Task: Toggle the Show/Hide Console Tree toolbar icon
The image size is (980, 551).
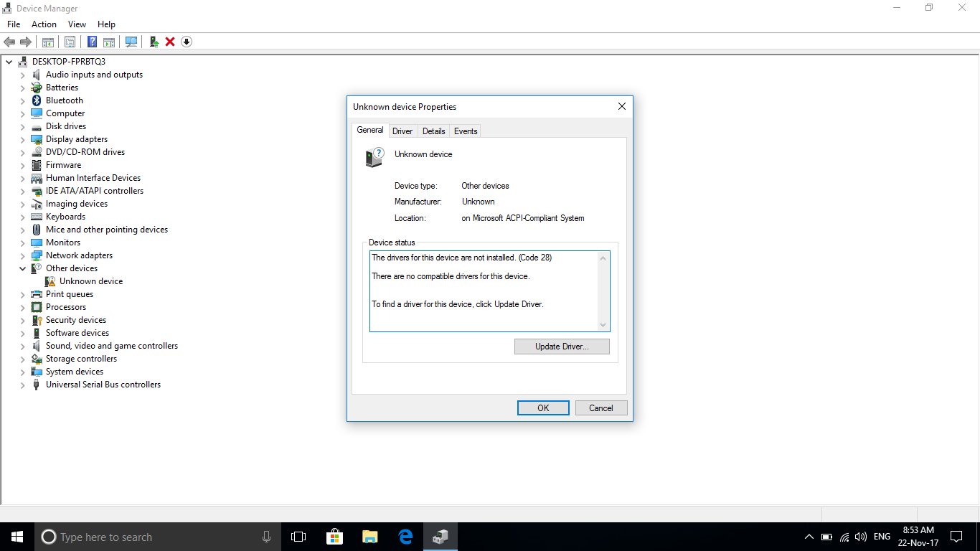Action: [x=48, y=42]
